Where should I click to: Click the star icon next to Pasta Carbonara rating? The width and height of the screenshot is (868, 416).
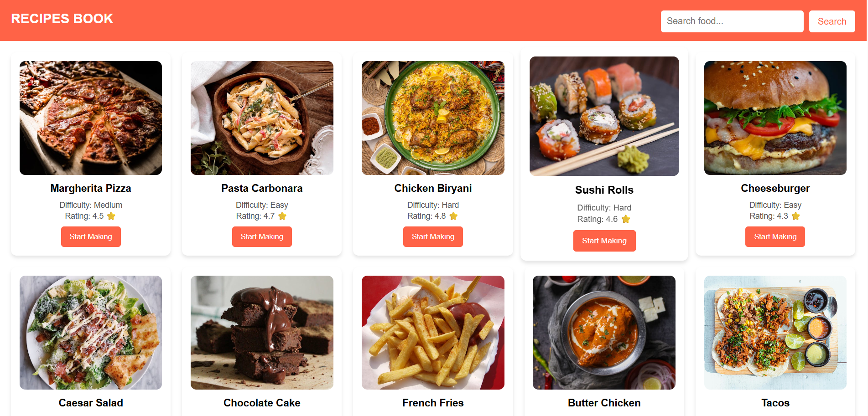click(x=282, y=216)
